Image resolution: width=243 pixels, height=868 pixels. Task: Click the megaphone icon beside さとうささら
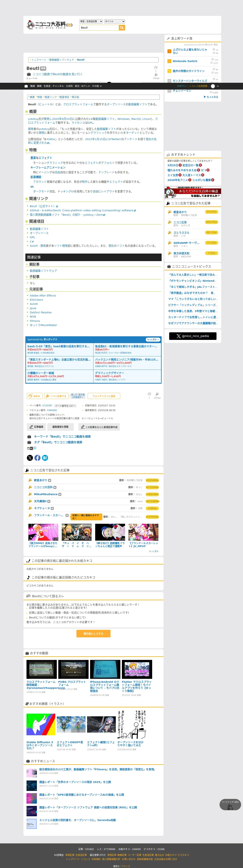(x=170, y=233)
